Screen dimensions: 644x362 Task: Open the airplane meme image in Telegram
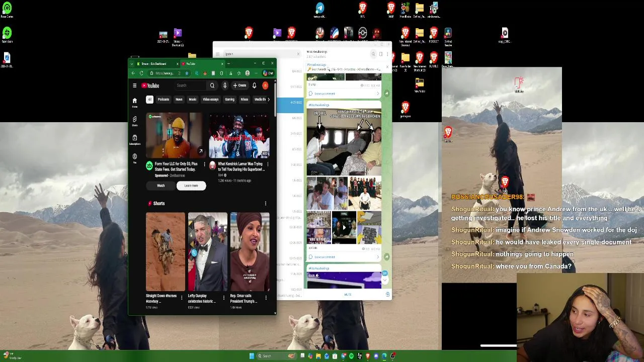(x=344, y=142)
